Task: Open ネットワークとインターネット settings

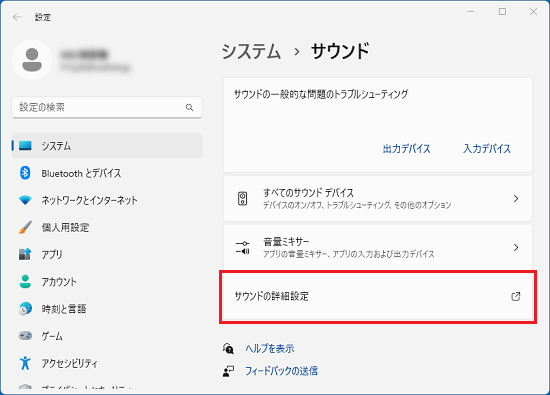Action: point(107,200)
